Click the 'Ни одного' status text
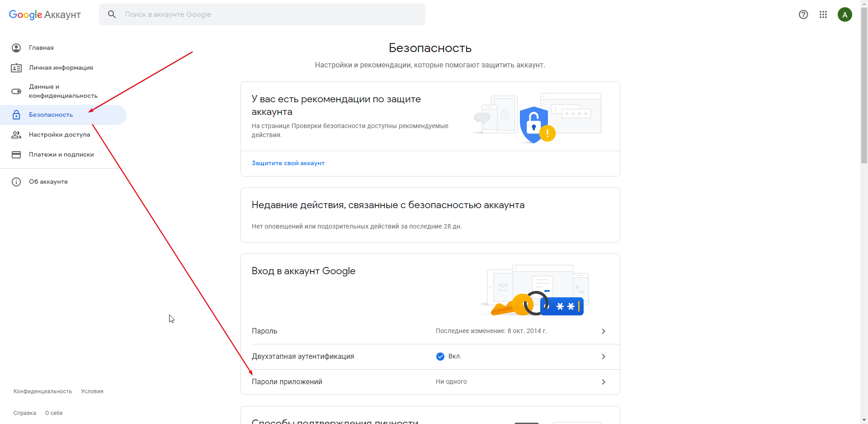Viewport: 868px width, 424px height. coord(451,381)
